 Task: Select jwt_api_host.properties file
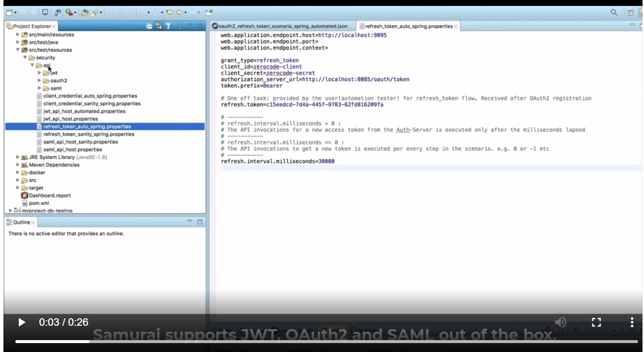(67, 119)
